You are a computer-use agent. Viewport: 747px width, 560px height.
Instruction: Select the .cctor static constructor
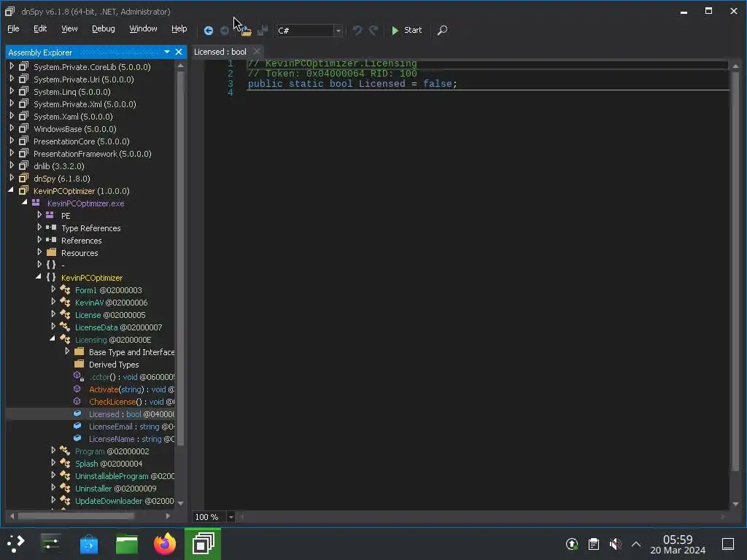click(131, 377)
